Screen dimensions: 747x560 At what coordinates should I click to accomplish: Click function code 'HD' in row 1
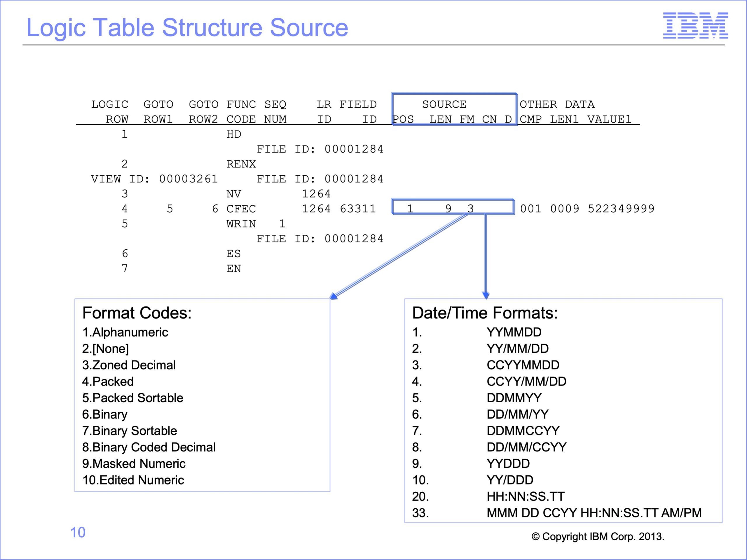pos(234,134)
